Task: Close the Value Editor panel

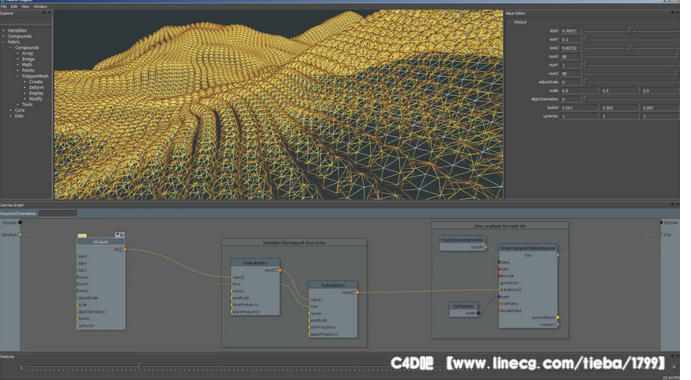Action: coord(677,13)
